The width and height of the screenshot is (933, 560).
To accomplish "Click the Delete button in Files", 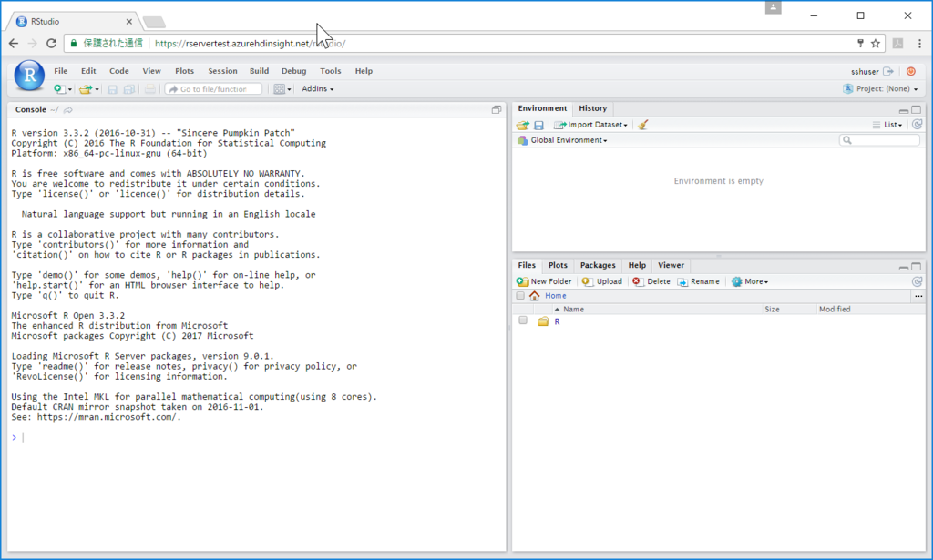I will (x=651, y=281).
